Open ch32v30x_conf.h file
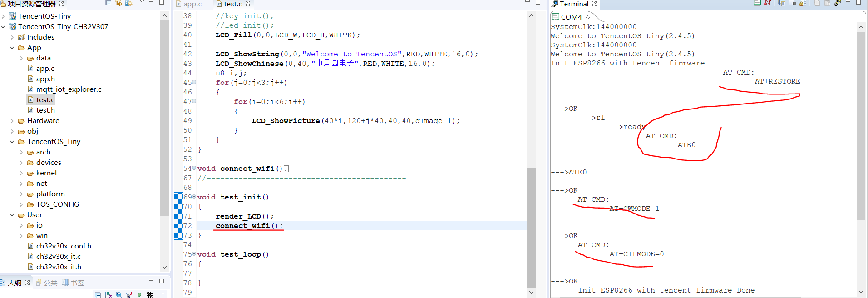 pos(64,246)
